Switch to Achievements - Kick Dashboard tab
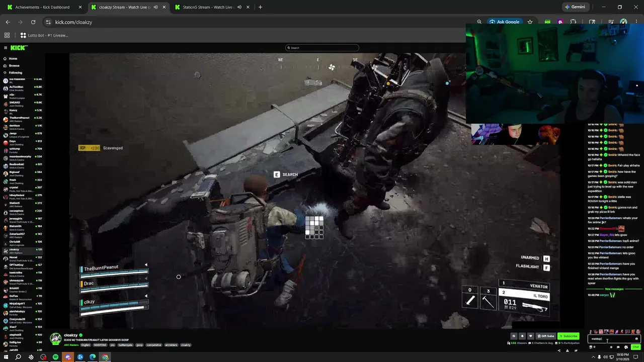The image size is (644, 362). (43, 7)
